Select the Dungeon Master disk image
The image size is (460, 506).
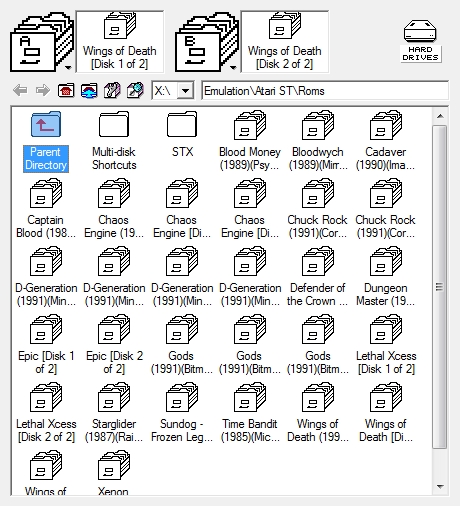386,277
